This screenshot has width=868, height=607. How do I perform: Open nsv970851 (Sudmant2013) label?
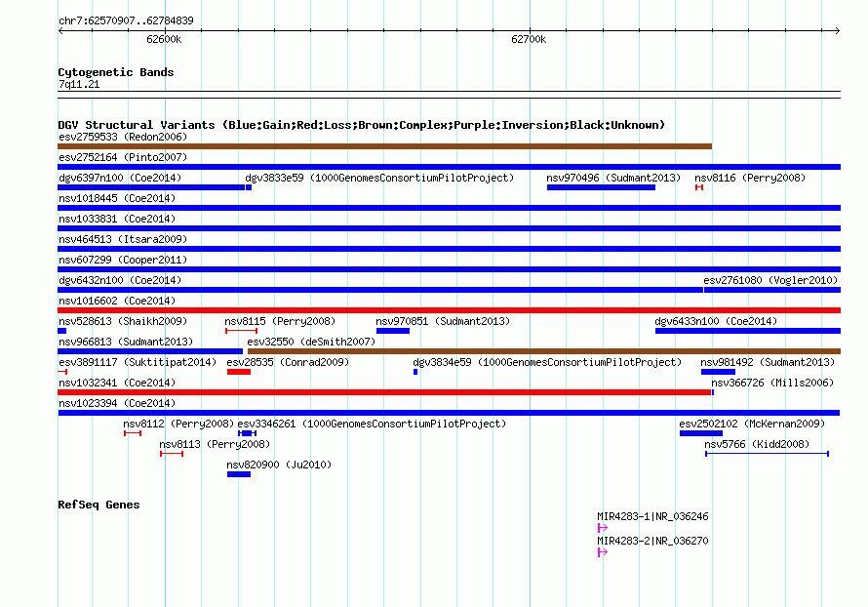[x=443, y=321]
